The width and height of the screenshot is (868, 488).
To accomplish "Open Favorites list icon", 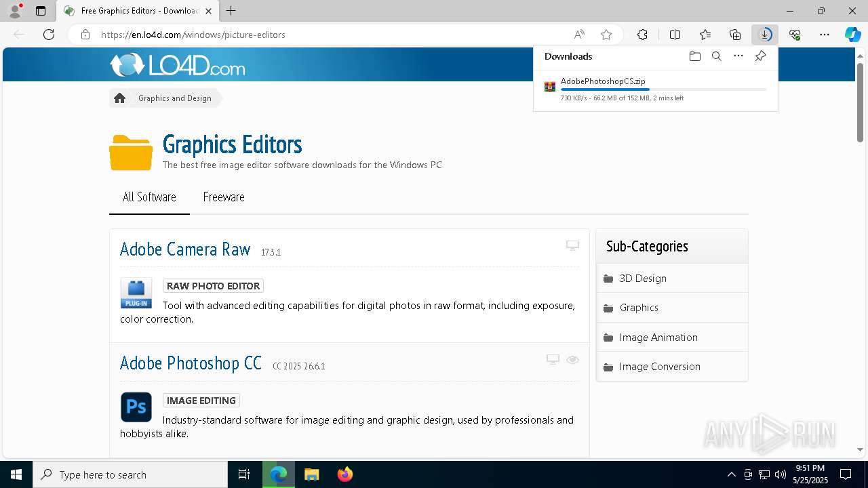I will click(x=705, y=35).
